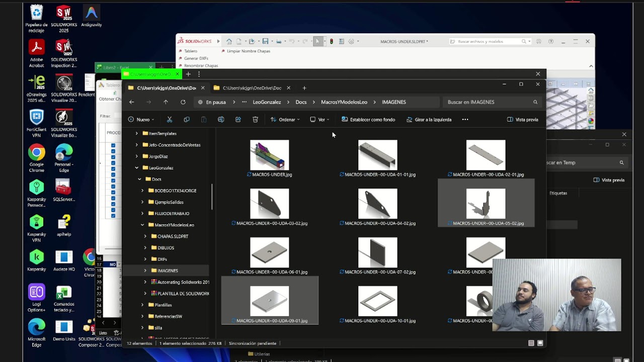Open Antigravity desktop icon
The image size is (644, 362).
[x=91, y=16]
